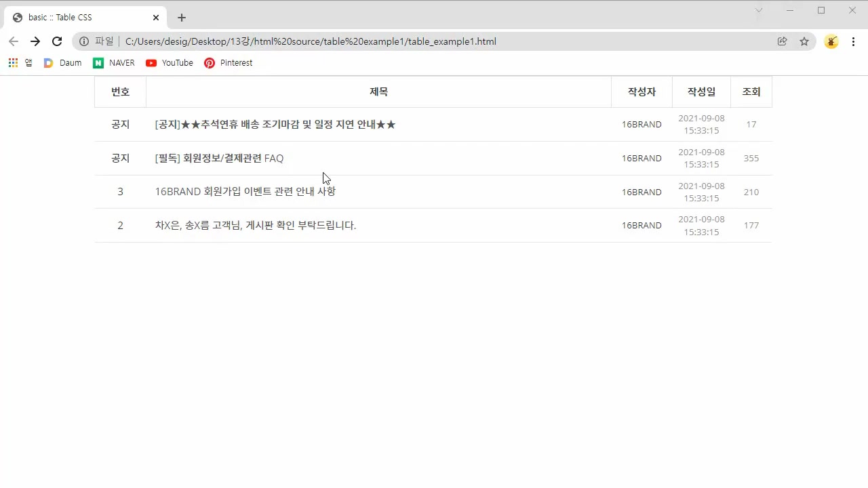Click the notice about 추석연휴 배송 조기마감
868x488 pixels.
(275, 124)
